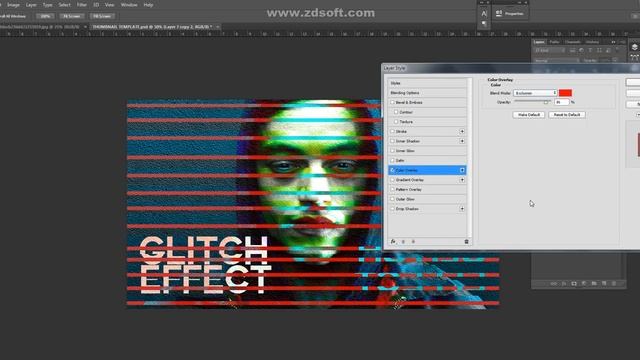
Task: Click the Opacity percentage input field
Action: coord(562,102)
